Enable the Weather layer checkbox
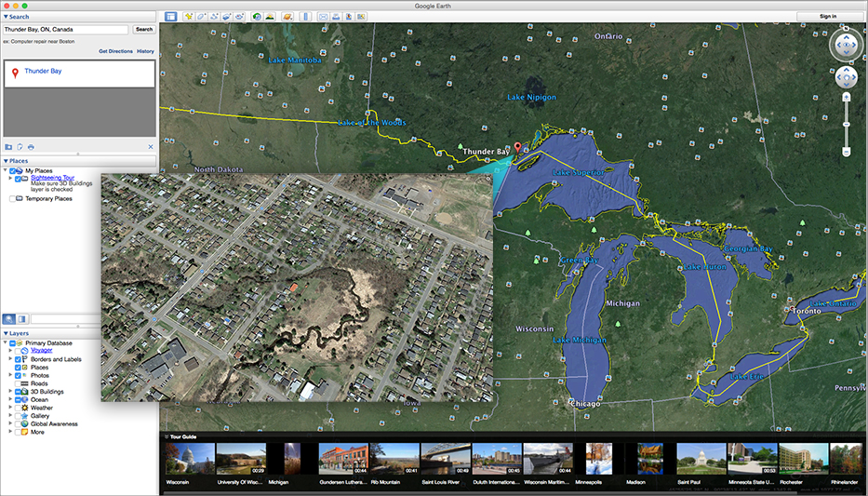This screenshot has height=496, width=868. coord(18,408)
